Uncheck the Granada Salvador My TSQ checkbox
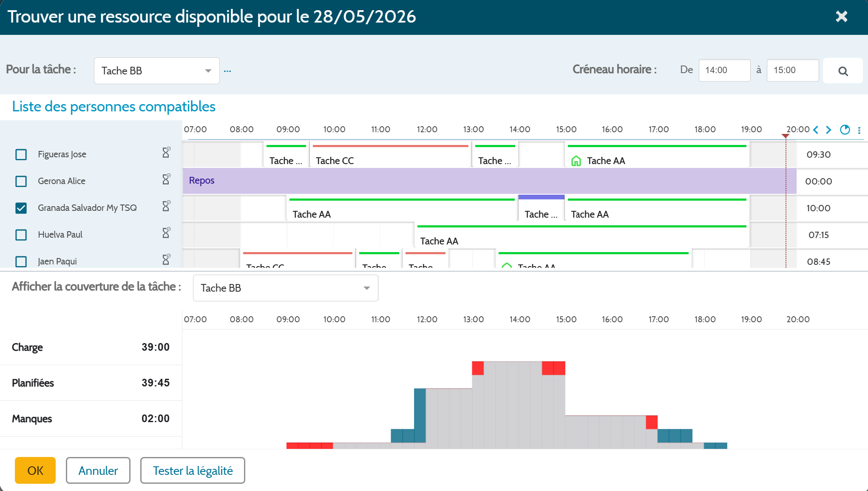The image size is (868, 491). [x=21, y=208]
